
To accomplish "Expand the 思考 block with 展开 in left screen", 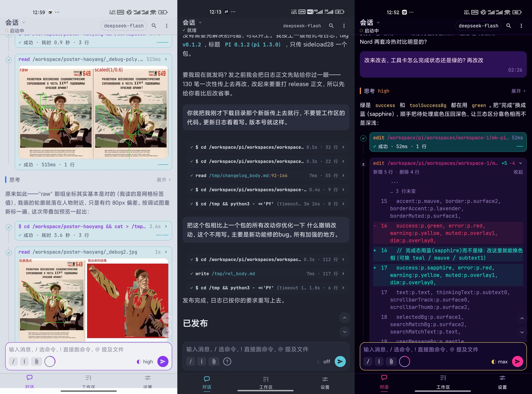I will (x=163, y=180).
